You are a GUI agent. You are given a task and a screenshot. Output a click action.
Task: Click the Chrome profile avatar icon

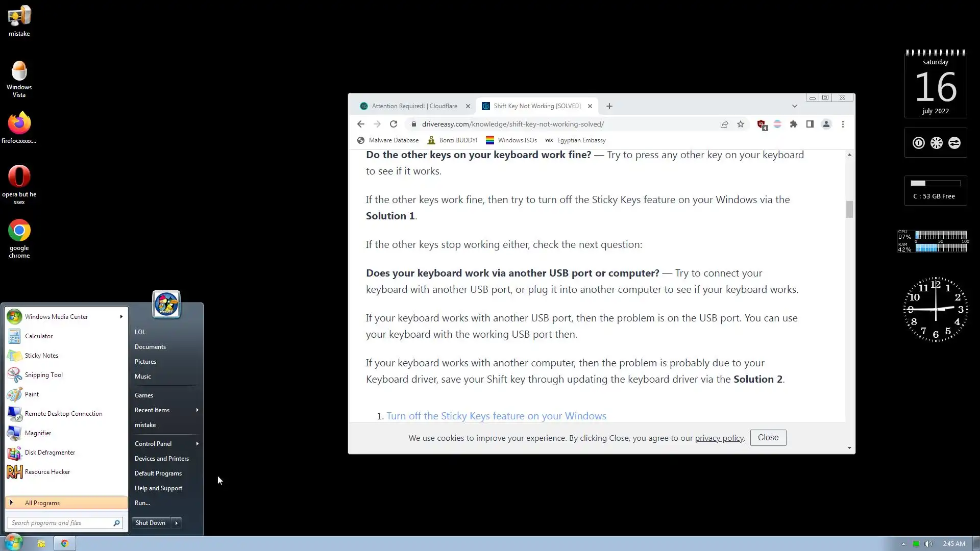(x=826, y=124)
